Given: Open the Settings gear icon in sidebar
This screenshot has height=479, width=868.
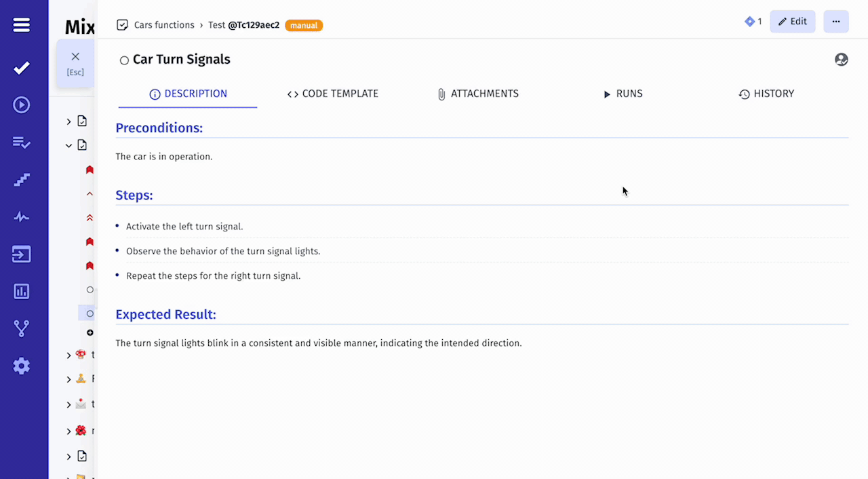Looking at the screenshot, I should tap(22, 366).
